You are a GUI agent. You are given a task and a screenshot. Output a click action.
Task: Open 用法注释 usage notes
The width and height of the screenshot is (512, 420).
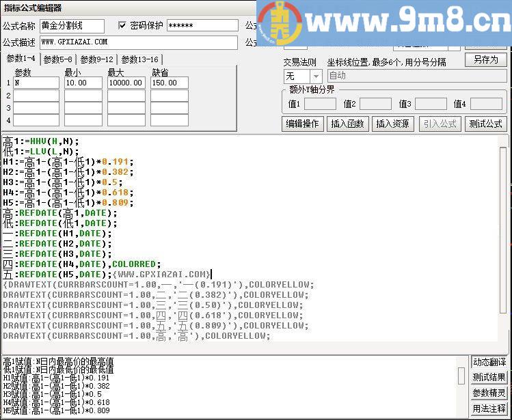[489, 409]
